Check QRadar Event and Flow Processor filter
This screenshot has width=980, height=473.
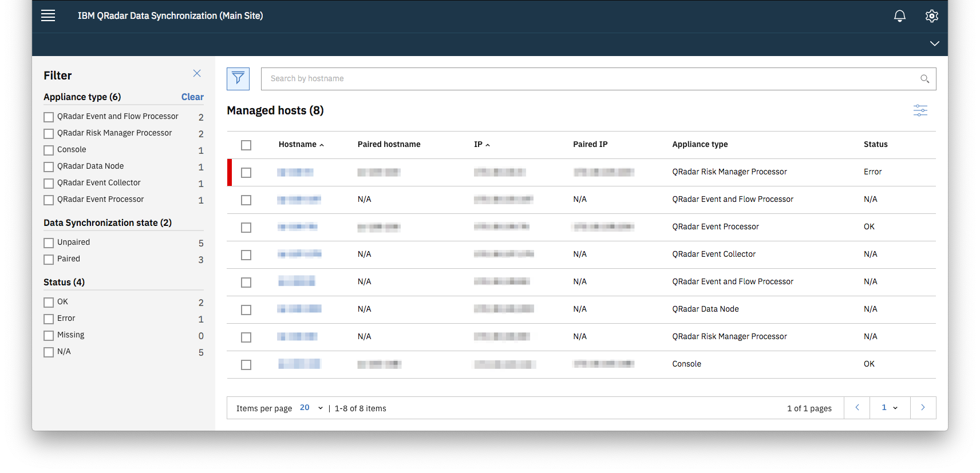click(x=49, y=117)
